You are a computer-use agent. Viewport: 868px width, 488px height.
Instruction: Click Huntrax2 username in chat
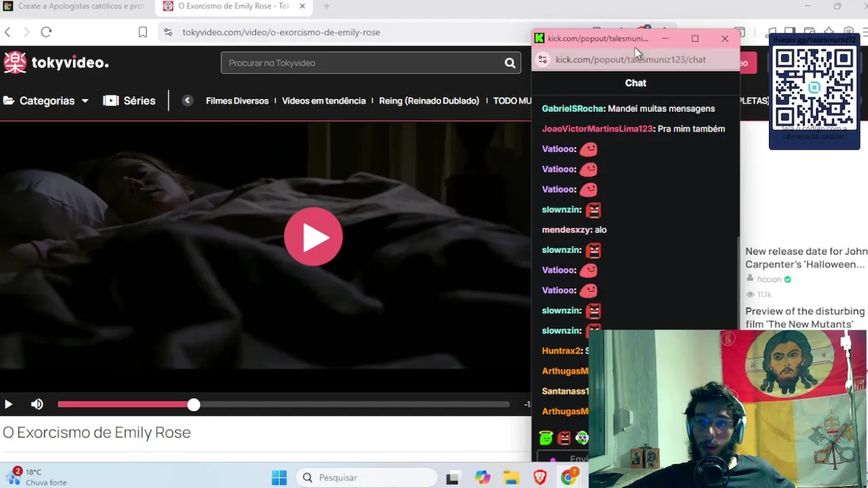561,351
